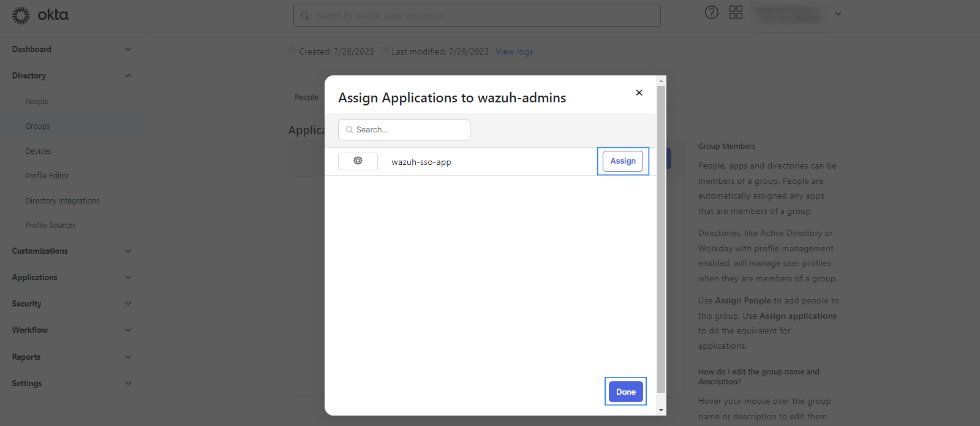Go to Directory Integrations page
980x426 pixels.
tap(62, 201)
